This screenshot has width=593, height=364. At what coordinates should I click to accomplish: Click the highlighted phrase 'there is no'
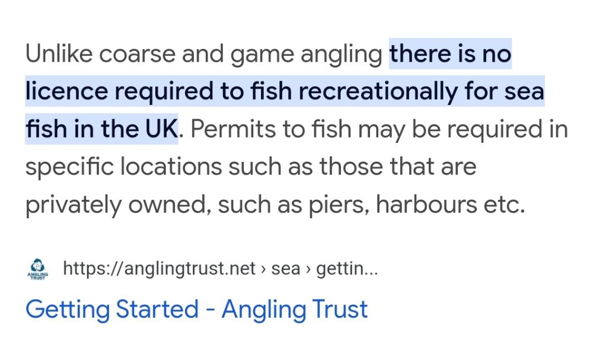(451, 54)
